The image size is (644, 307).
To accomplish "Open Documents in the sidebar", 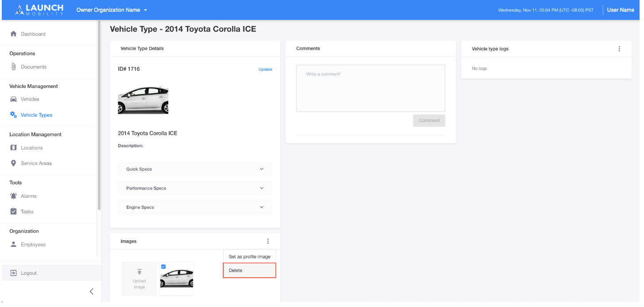I will point(34,67).
